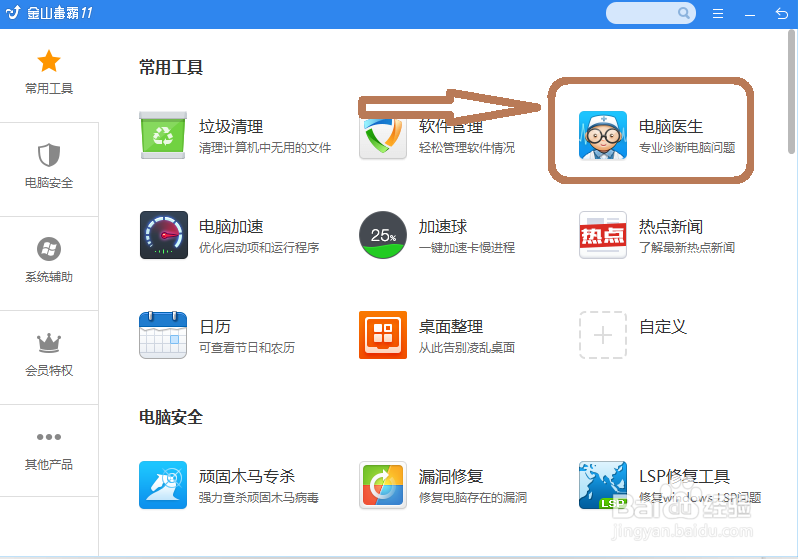798x559 pixels.
Task: Click description 优化启动项和运行程序
Action: click(259, 247)
